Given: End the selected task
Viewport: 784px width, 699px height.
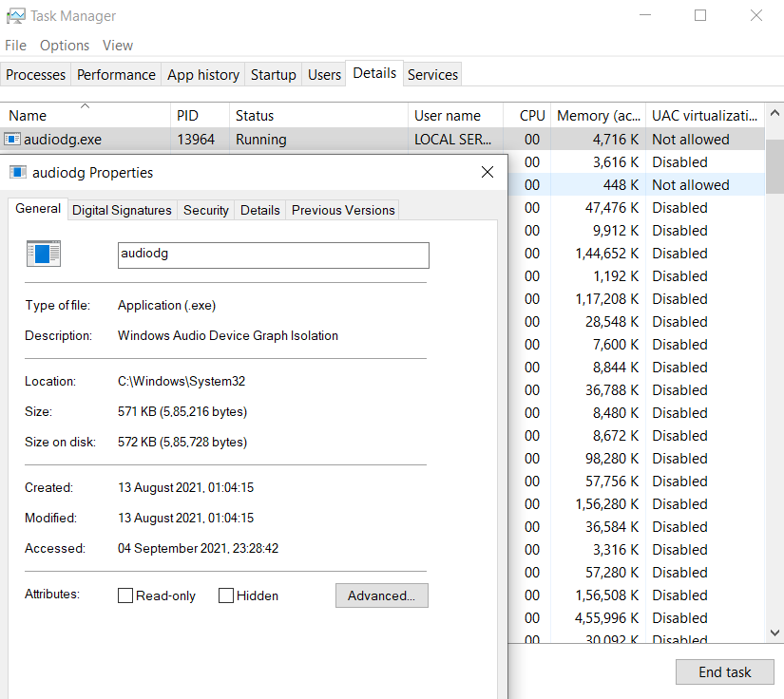Looking at the screenshot, I should point(724,671).
